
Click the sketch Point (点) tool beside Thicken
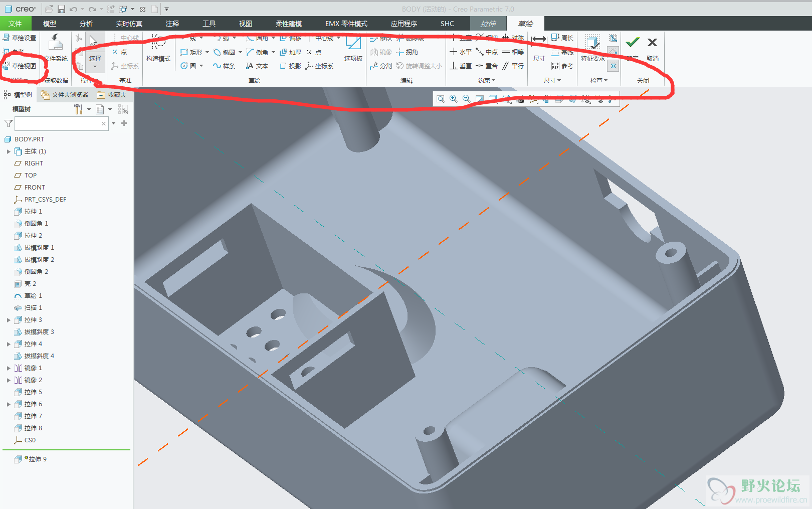314,52
